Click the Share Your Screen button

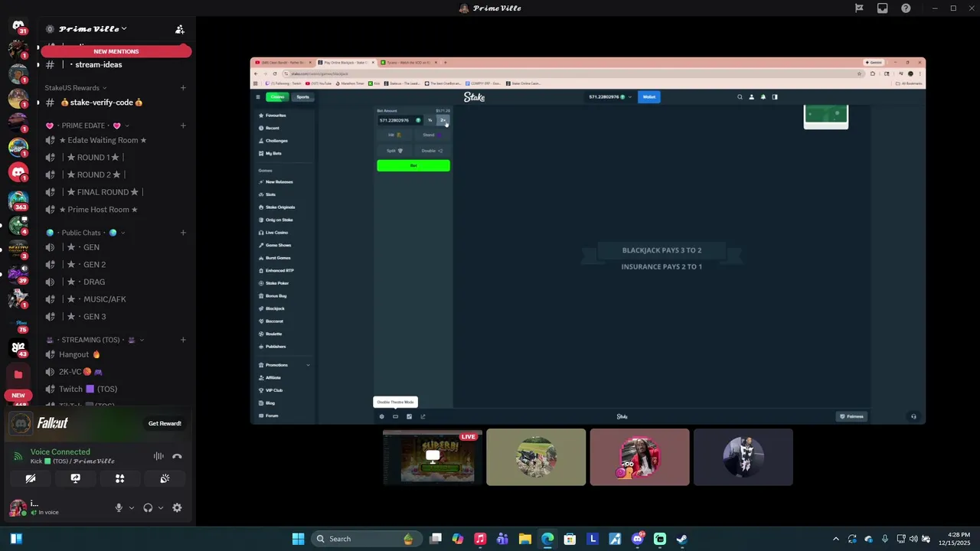[x=75, y=478]
